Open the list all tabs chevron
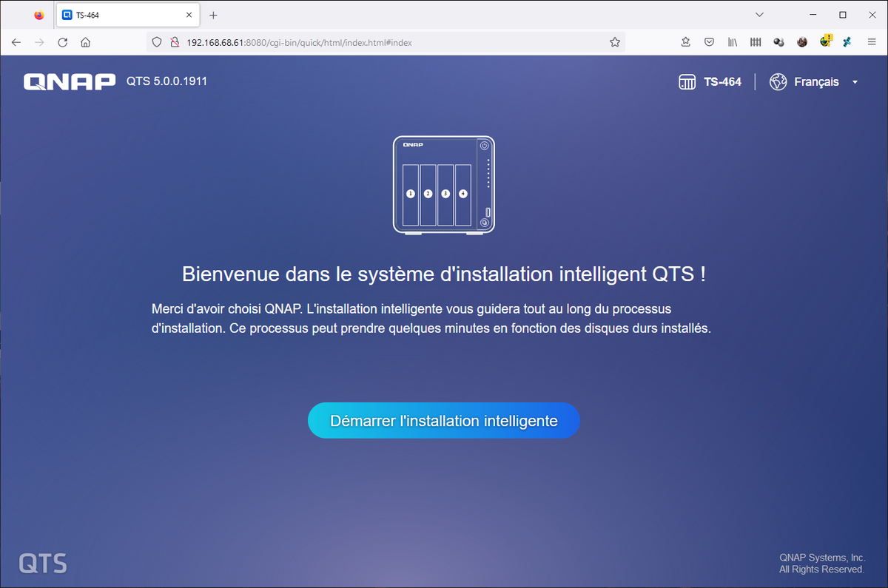 759,15
